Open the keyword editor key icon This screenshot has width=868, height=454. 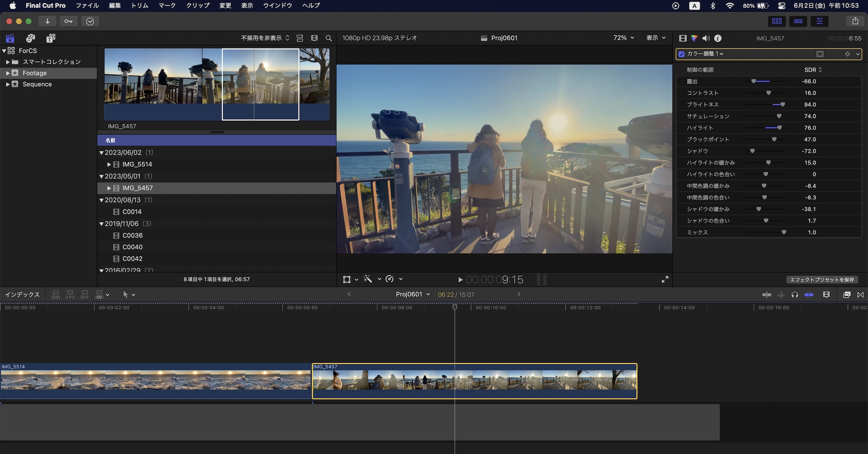tap(69, 21)
